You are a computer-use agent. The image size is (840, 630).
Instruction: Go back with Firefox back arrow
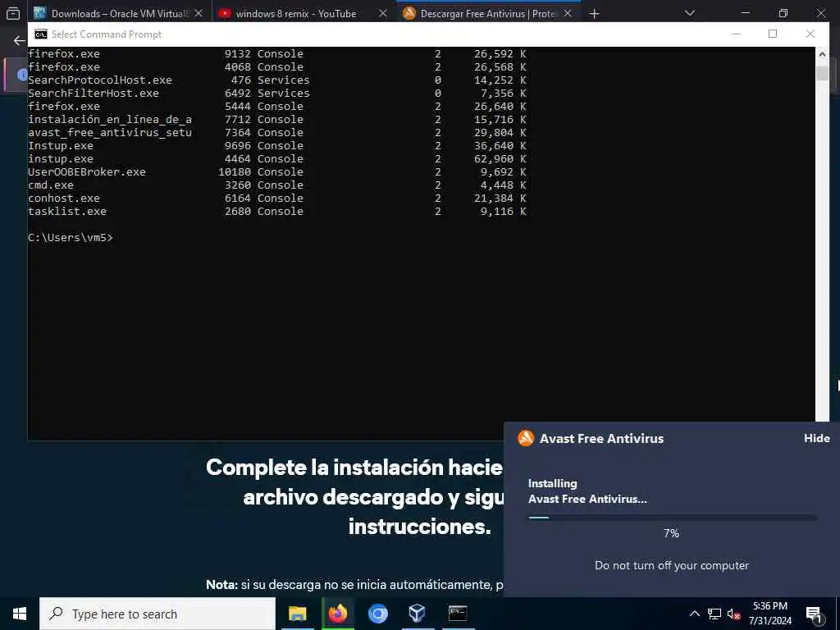coord(20,40)
